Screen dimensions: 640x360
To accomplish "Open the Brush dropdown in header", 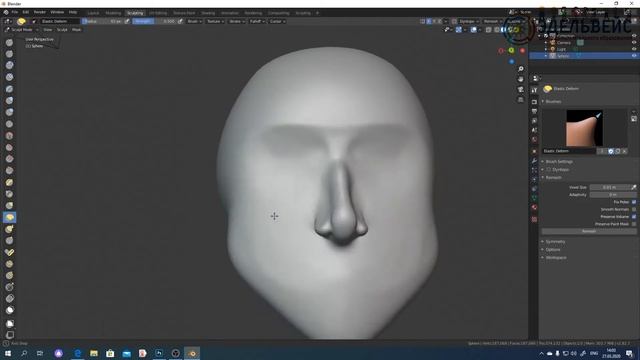I will tap(194, 21).
